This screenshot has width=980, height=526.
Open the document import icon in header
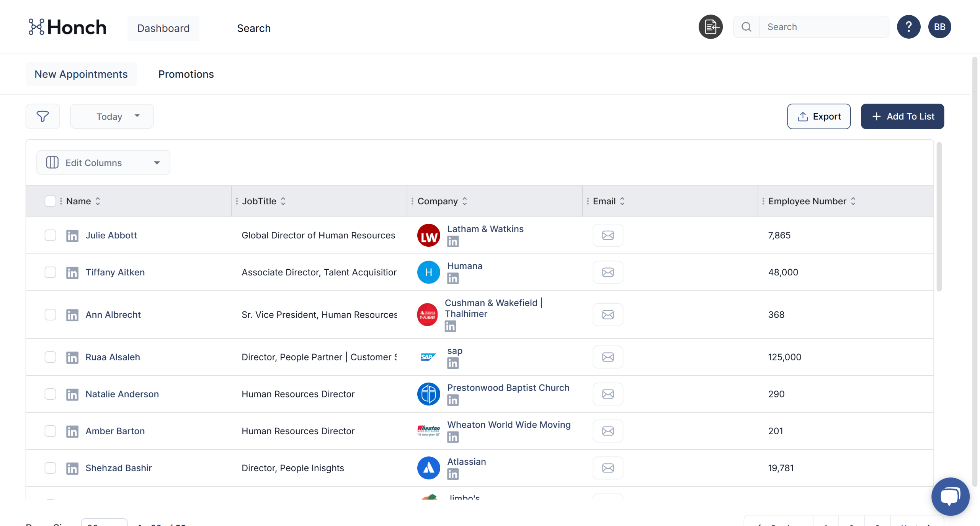pos(710,27)
